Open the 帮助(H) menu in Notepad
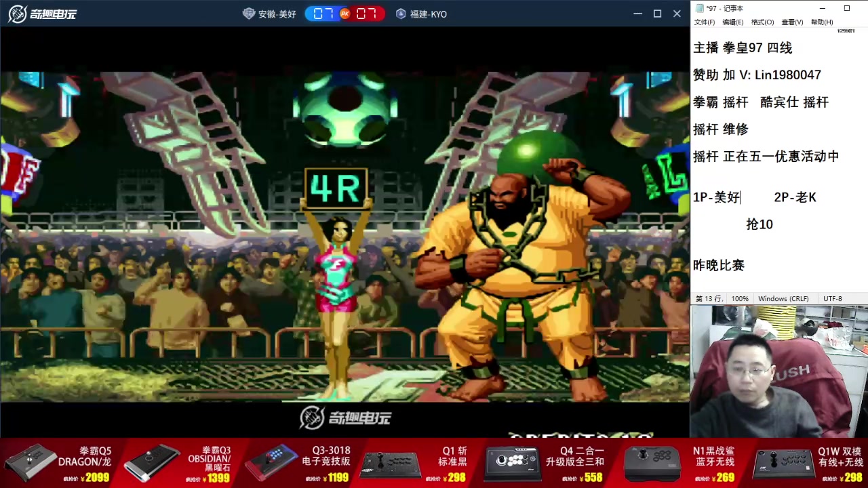Image resolution: width=868 pixels, height=488 pixels. click(x=822, y=22)
